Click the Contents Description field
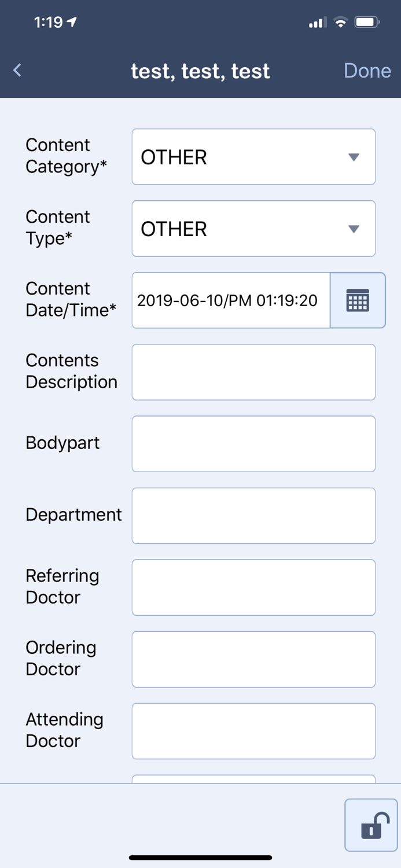Image resolution: width=401 pixels, height=868 pixels. click(x=253, y=372)
